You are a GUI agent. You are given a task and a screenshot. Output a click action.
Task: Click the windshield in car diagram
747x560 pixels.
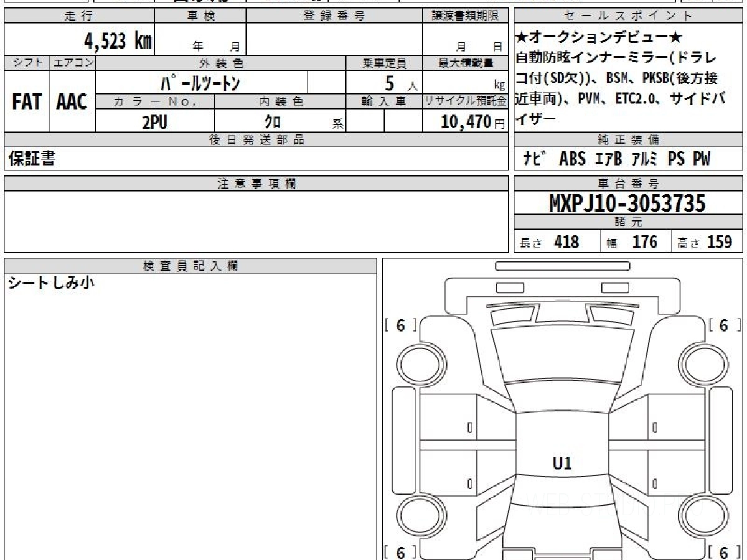point(562,396)
